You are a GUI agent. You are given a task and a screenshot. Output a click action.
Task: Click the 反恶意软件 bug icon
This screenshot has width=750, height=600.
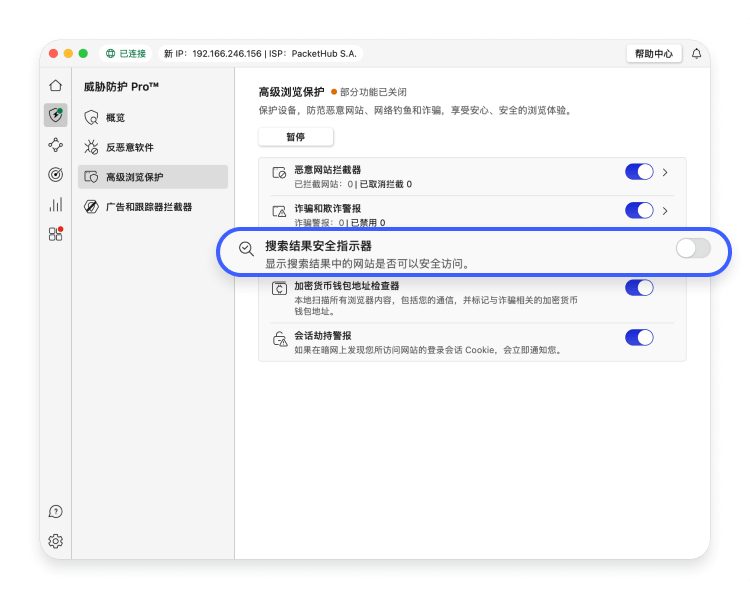click(x=91, y=147)
